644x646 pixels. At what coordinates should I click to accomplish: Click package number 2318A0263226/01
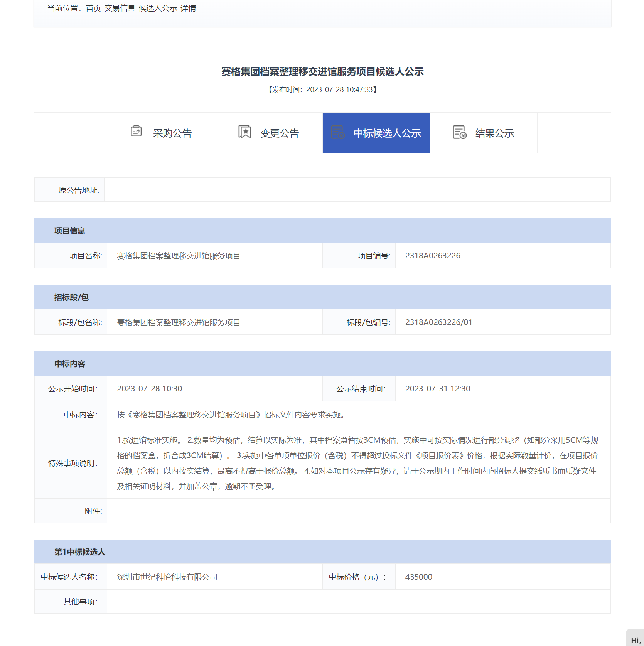(438, 322)
